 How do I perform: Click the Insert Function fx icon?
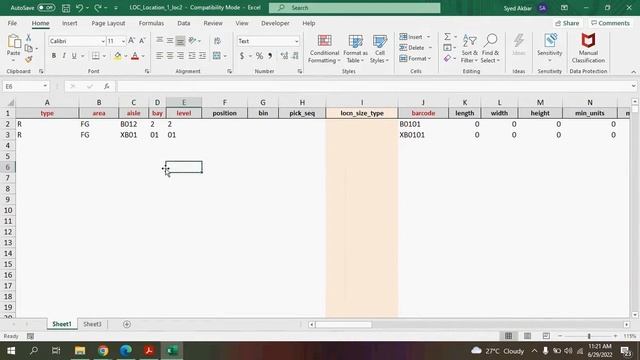[107, 87]
